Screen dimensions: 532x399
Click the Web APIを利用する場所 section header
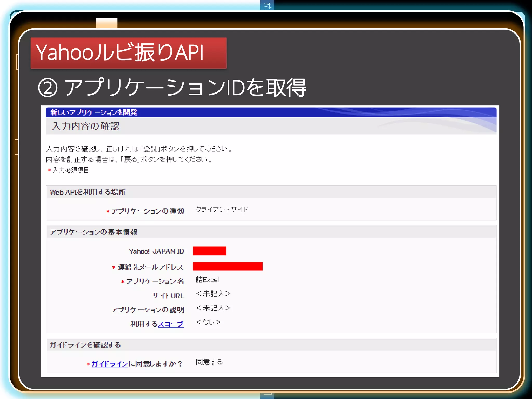(271, 192)
